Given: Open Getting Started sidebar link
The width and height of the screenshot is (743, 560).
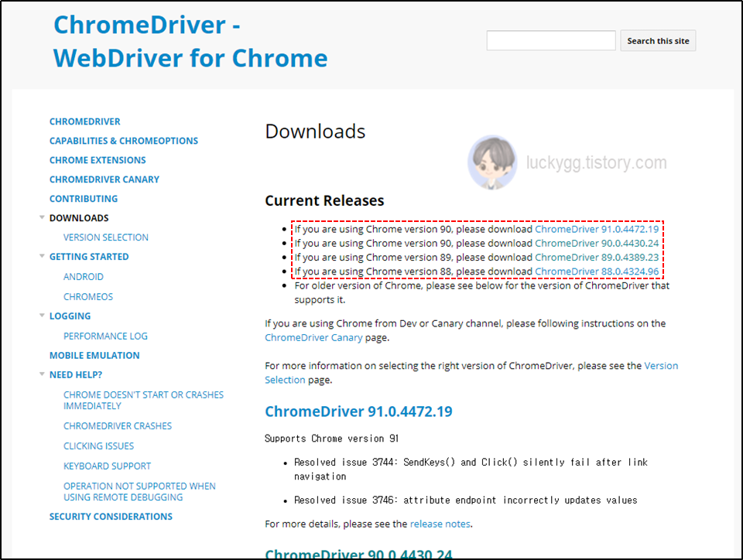Looking at the screenshot, I should 89,257.
